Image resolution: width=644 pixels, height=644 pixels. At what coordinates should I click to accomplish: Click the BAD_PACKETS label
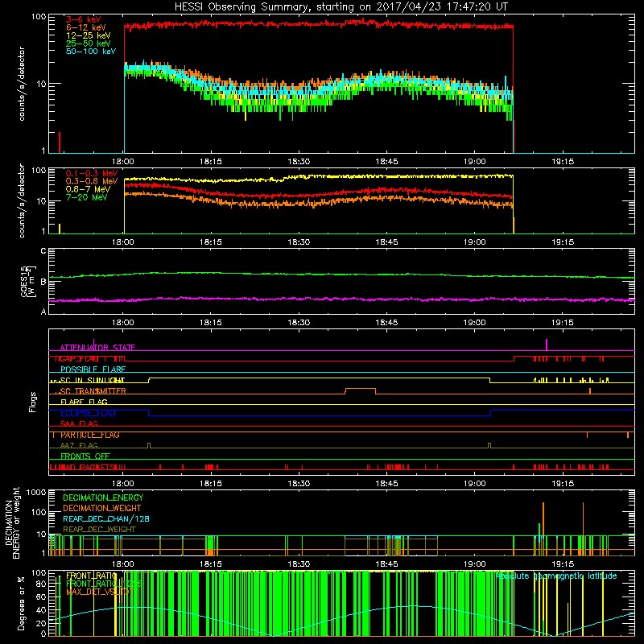click(x=88, y=467)
